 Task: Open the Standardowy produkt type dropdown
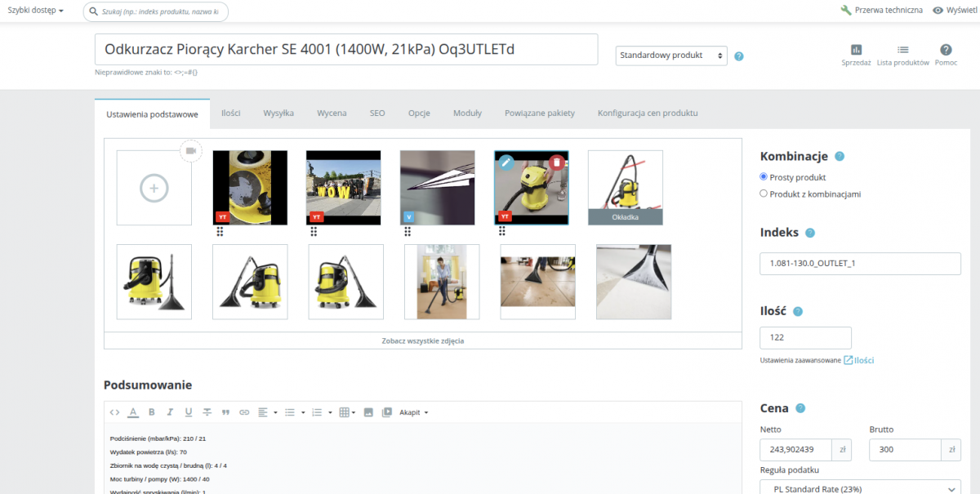click(x=670, y=56)
